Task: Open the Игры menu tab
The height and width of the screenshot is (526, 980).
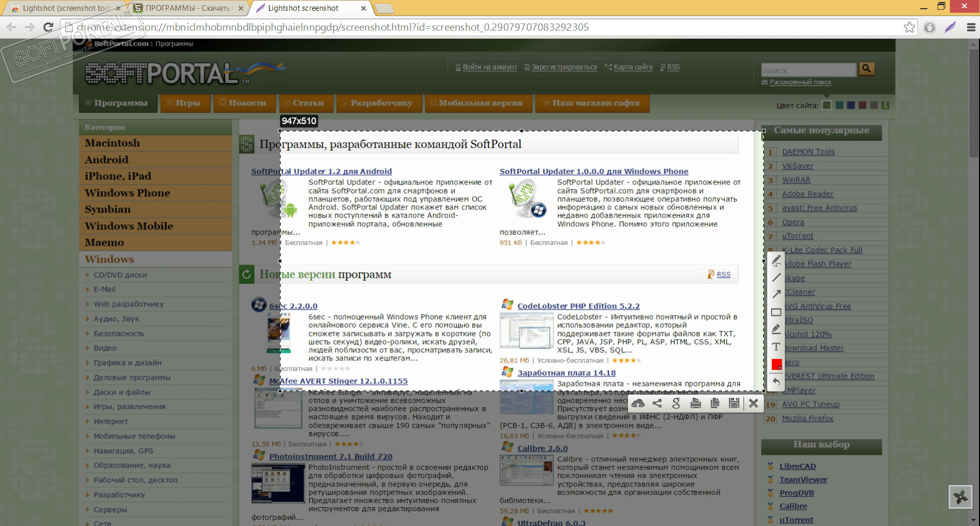Action: 185,103
